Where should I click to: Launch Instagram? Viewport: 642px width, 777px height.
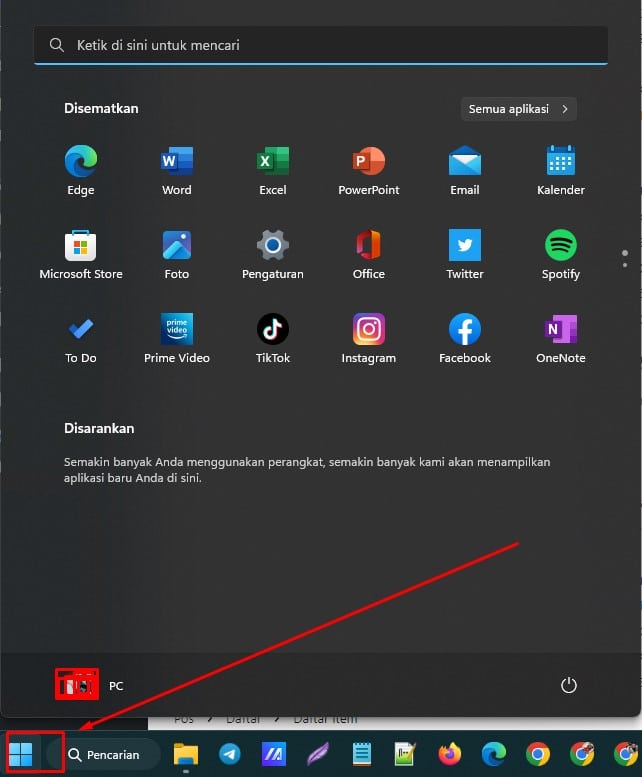[x=369, y=338]
